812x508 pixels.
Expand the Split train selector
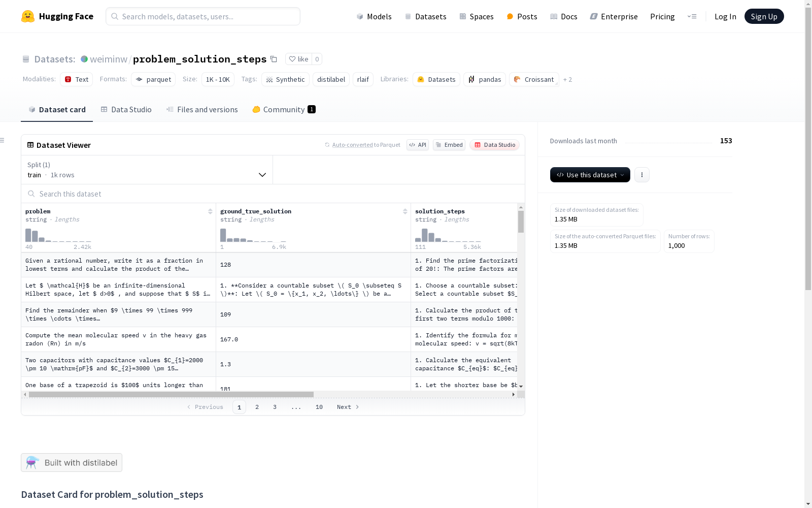pyautogui.click(x=147, y=170)
